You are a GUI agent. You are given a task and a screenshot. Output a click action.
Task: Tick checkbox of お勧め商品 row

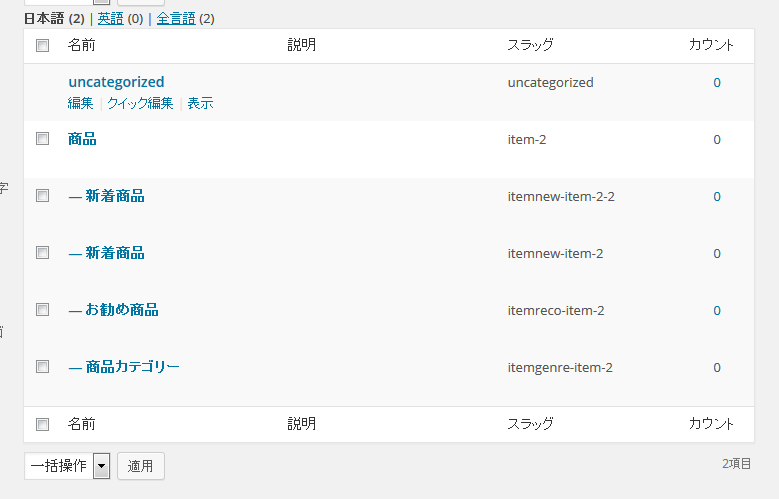tap(43, 310)
